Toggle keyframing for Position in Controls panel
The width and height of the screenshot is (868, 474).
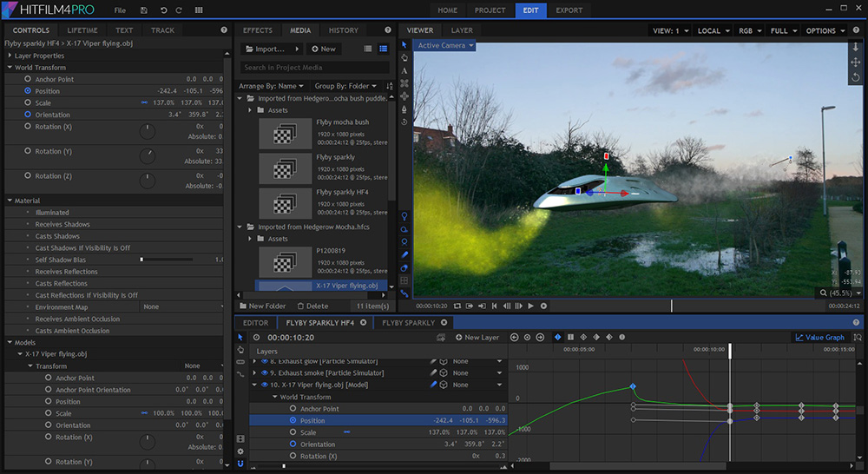pos(28,90)
